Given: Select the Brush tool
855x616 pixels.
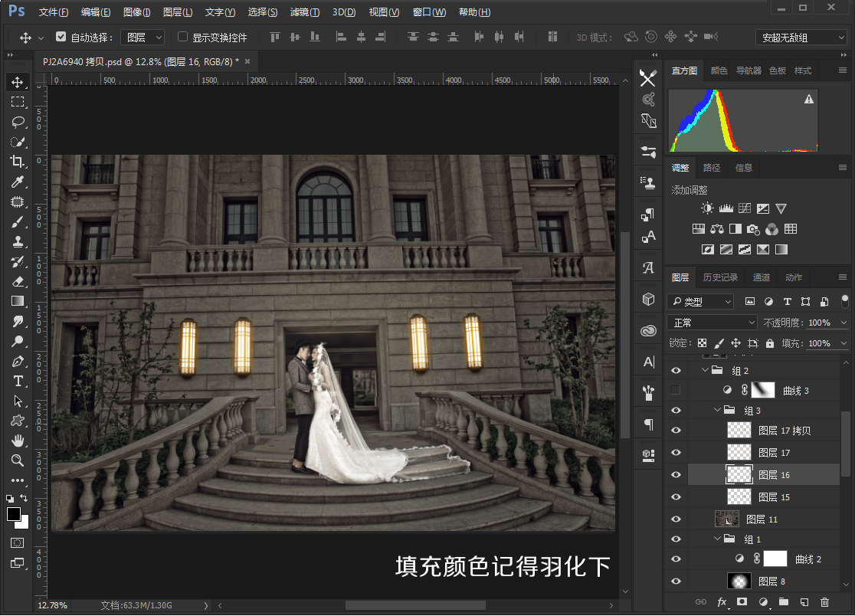Looking at the screenshot, I should click(18, 222).
